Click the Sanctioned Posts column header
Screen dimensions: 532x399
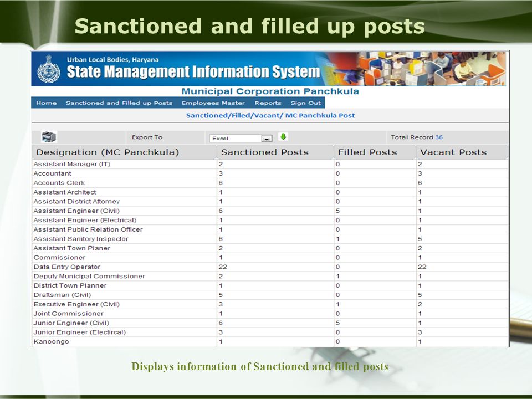275,152
